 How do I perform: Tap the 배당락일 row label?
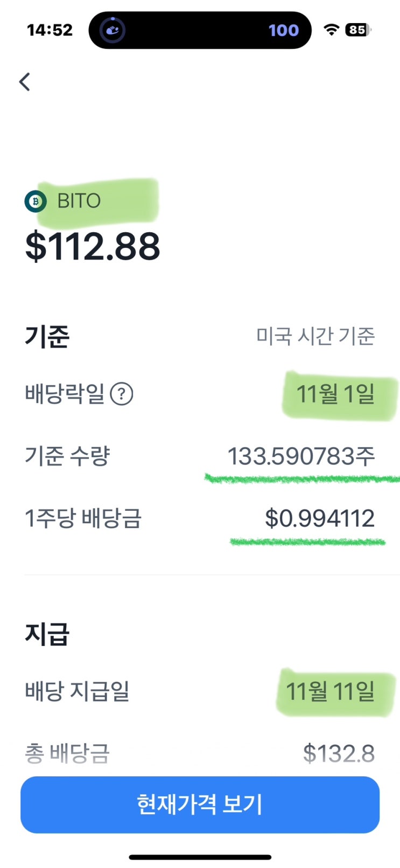tap(65, 394)
